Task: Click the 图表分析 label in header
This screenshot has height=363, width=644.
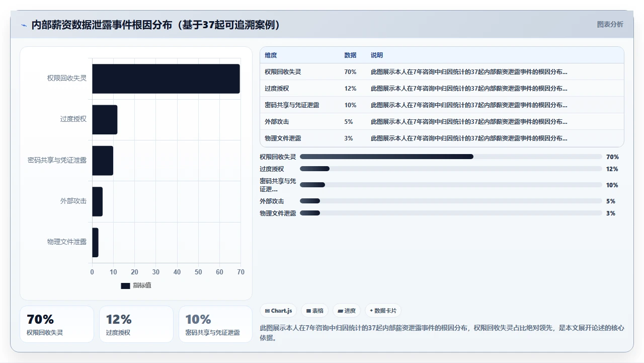Action: (x=610, y=24)
